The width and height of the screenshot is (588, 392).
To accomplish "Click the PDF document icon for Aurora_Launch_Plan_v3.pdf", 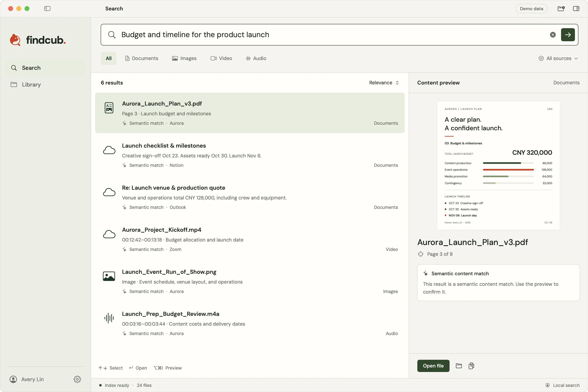I will click(109, 108).
